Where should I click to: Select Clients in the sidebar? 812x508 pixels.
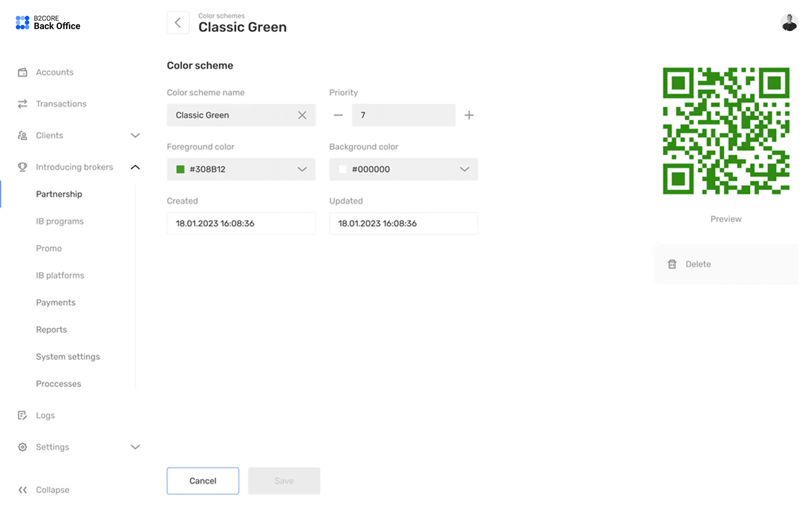(x=50, y=135)
